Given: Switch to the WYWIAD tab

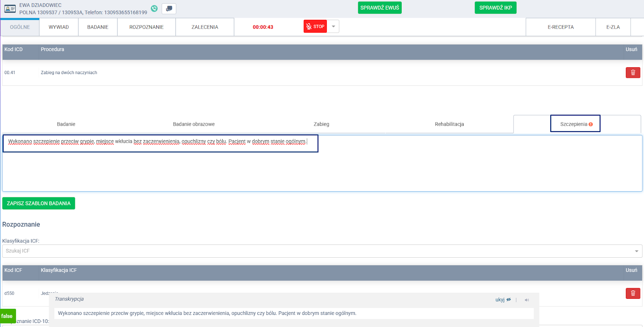Looking at the screenshot, I should point(59,27).
